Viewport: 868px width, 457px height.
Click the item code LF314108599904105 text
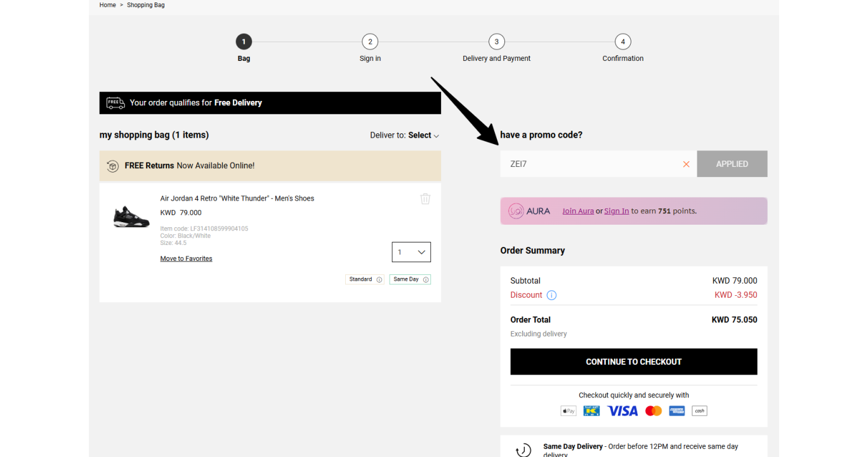[x=204, y=228]
